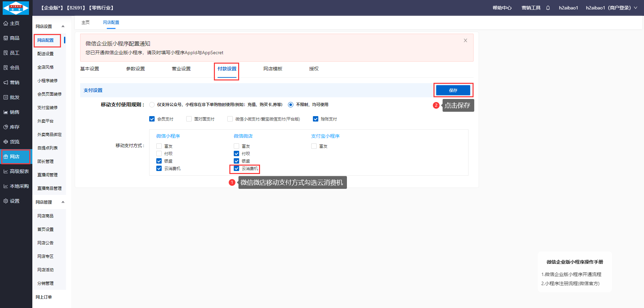This screenshot has width=644, height=308.
Task: Switch to the 基本设置 tab
Action: pyautogui.click(x=90, y=69)
